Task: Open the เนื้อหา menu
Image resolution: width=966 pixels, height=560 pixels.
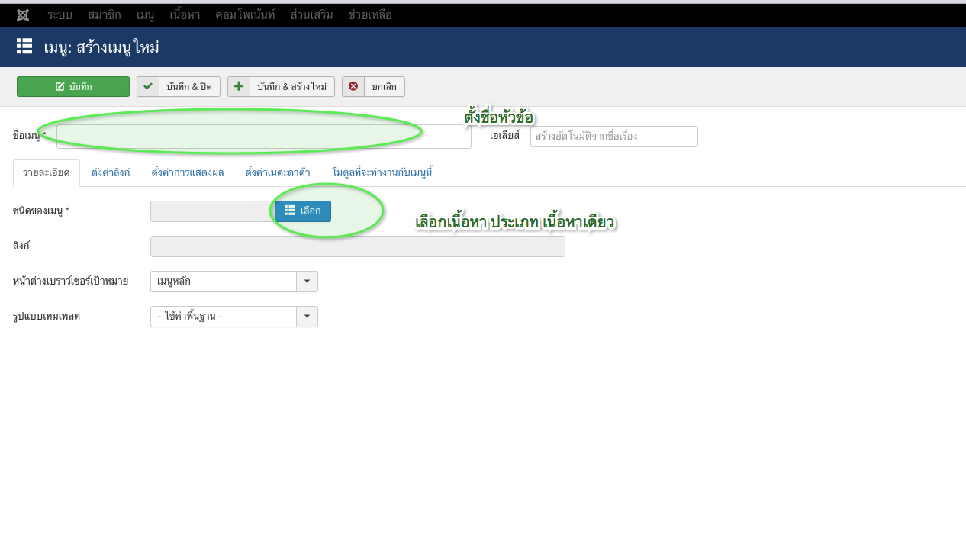Action: click(x=185, y=15)
